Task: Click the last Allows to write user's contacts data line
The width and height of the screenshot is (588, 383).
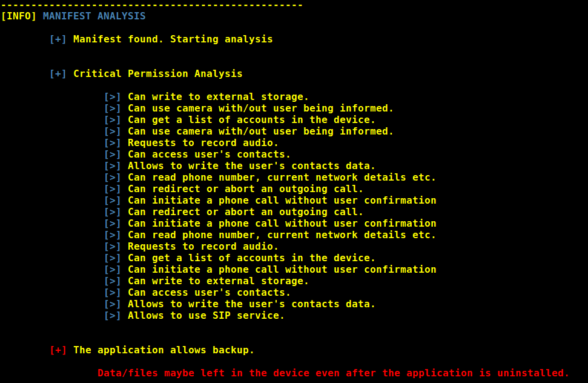Action: [251, 304]
